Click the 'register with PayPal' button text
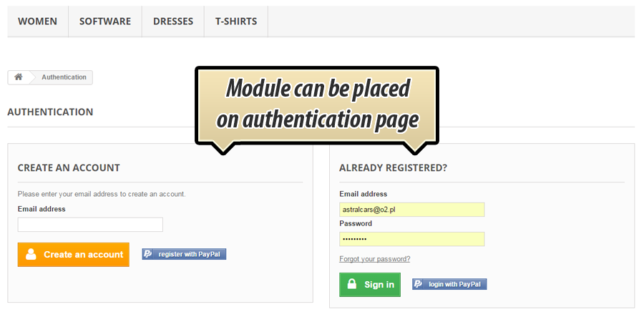The width and height of the screenshot is (644, 322). pos(189,254)
